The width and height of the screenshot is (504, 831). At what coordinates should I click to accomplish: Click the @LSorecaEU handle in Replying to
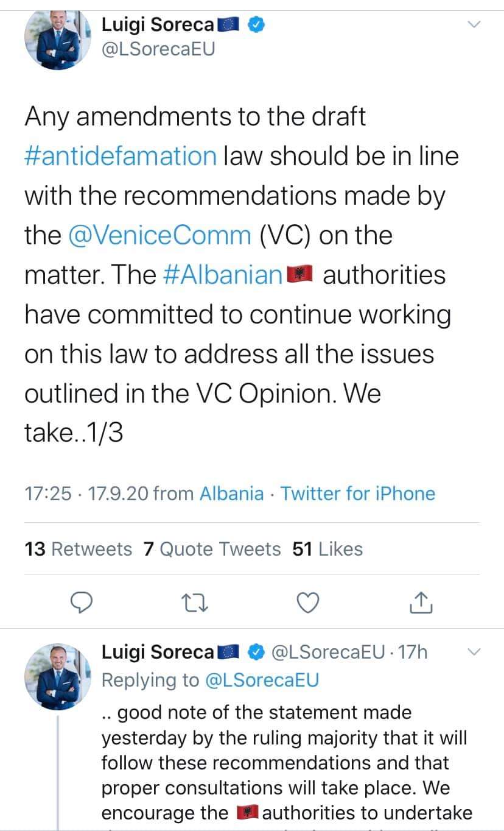pos(262,681)
